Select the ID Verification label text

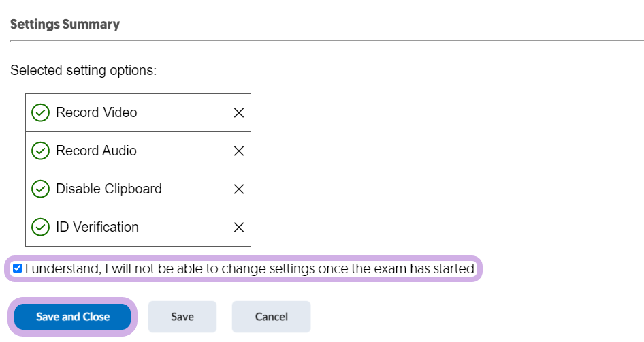97,227
